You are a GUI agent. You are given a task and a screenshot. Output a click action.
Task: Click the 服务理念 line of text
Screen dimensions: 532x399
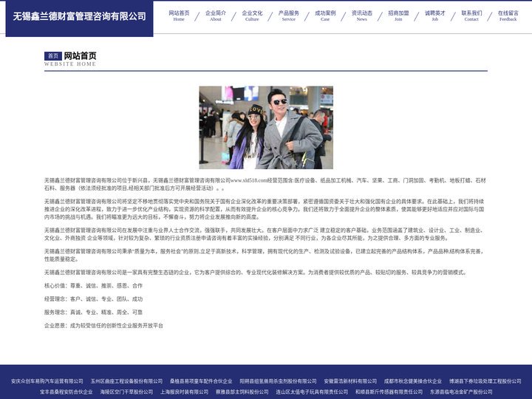click(x=93, y=312)
